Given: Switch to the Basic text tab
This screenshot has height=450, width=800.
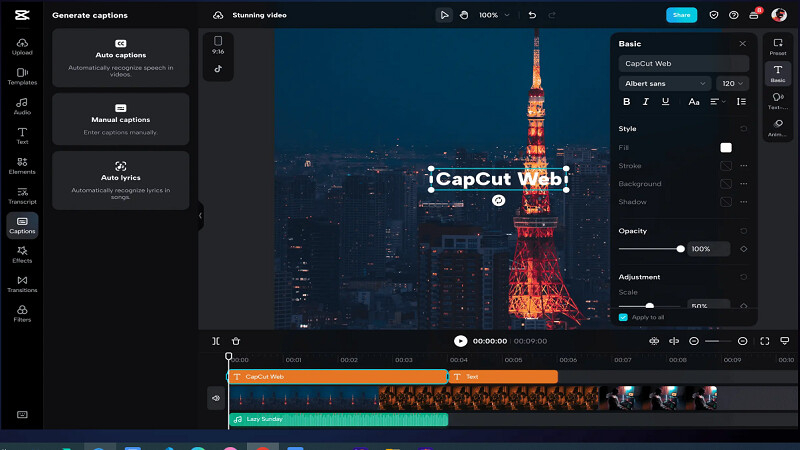Looking at the screenshot, I should [778, 73].
